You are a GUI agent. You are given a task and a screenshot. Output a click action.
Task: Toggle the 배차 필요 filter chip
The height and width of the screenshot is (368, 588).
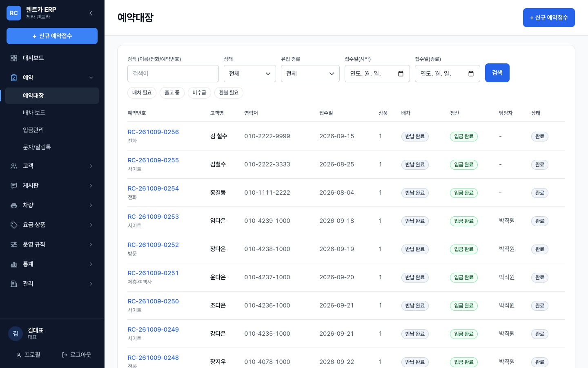point(142,93)
